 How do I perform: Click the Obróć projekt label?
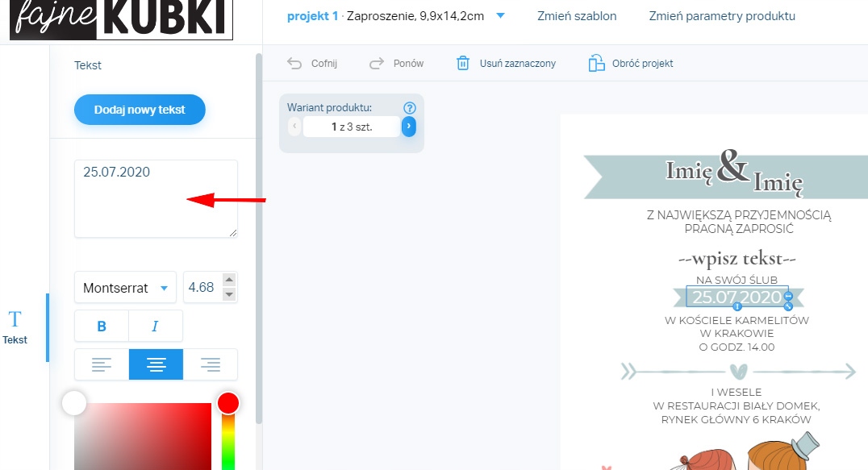pyautogui.click(x=643, y=64)
